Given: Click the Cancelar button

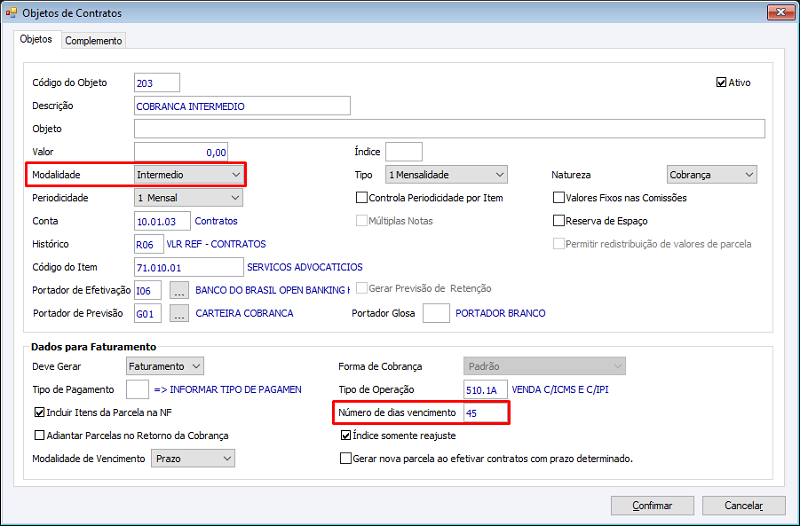Looking at the screenshot, I should click(x=743, y=506).
